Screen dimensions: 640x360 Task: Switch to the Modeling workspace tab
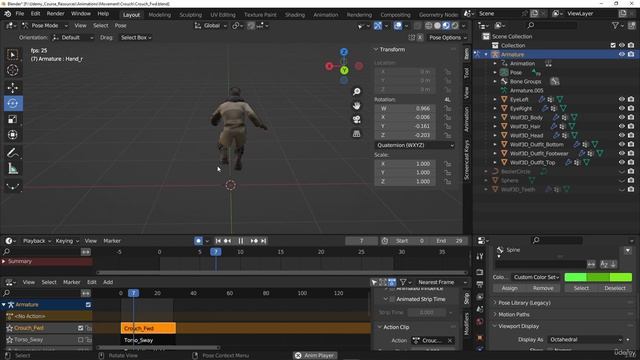pos(160,15)
